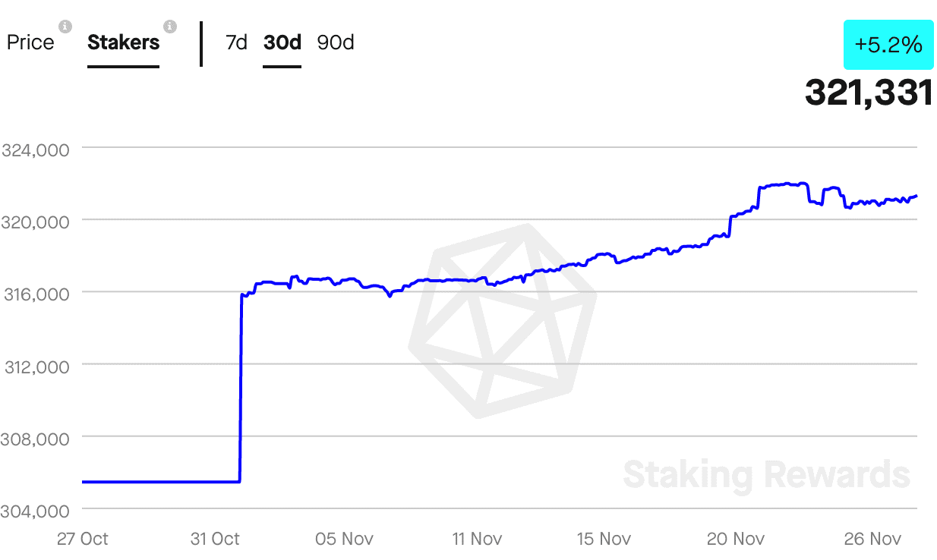Click the polyhedron watermark logo in chart

point(502,320)
